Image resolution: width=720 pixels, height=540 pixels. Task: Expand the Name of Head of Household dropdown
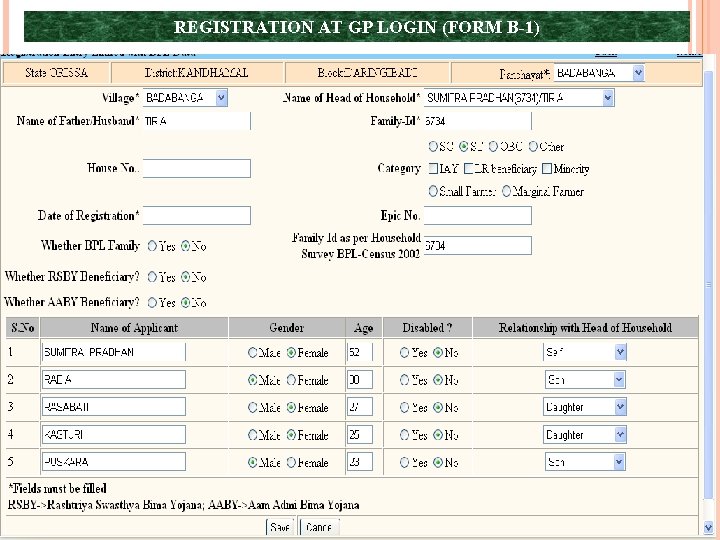[x=519, y=98]
